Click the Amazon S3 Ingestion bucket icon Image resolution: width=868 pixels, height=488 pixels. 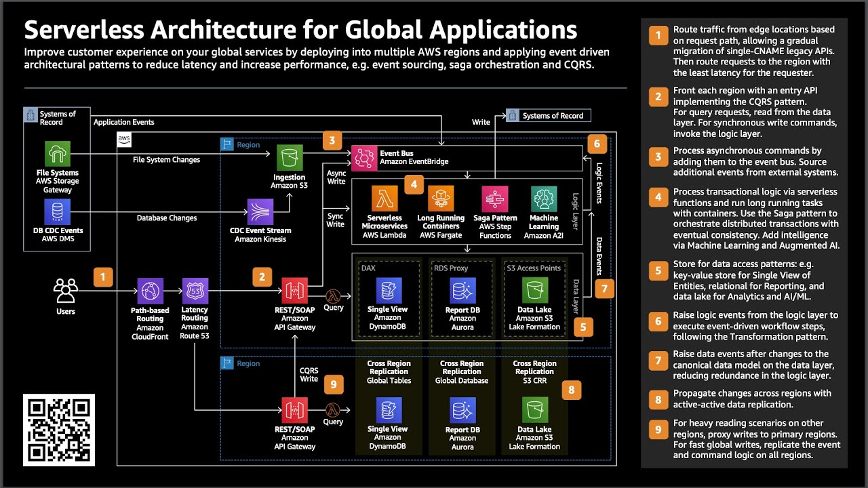click(290, 159)
